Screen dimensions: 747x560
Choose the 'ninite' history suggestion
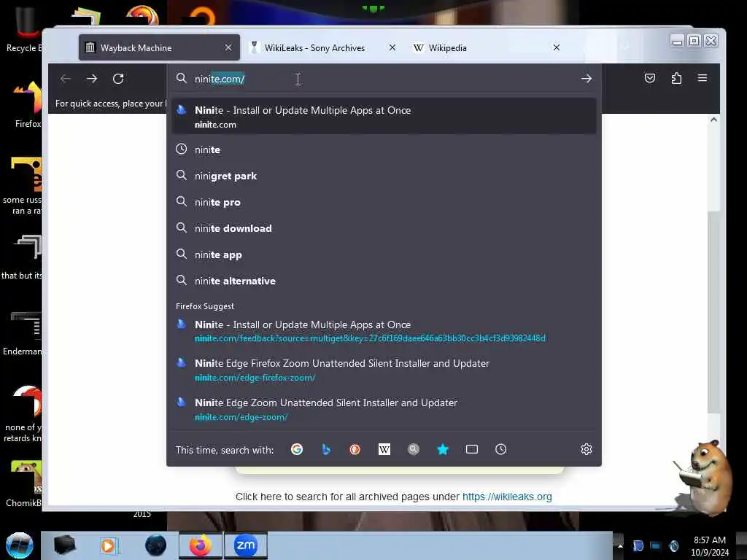pos(384,149)
